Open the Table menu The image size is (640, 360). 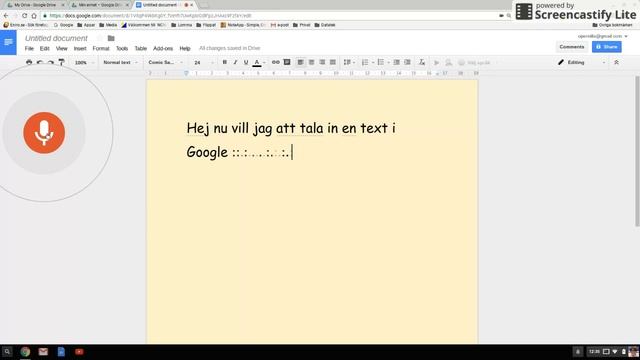click(x=141, y=48)
